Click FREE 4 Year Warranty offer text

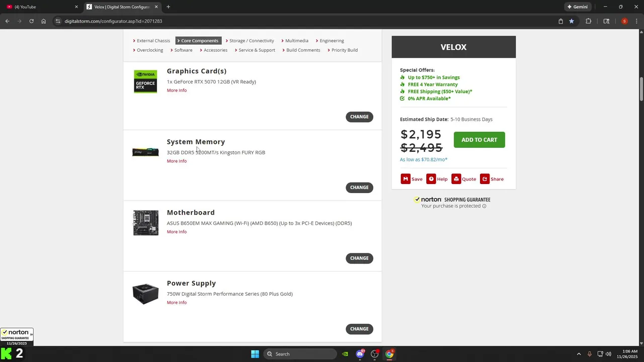click(433, 84)
